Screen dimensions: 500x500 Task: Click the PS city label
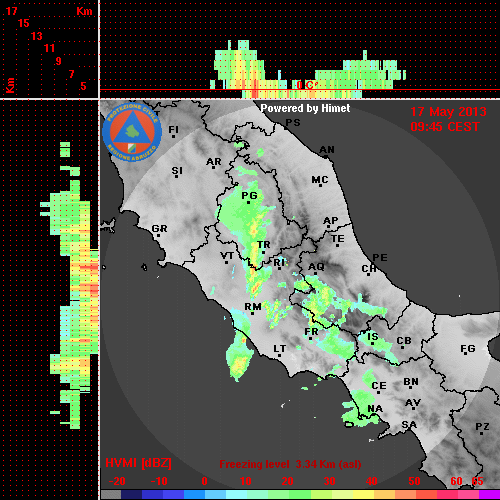(293, 123)
